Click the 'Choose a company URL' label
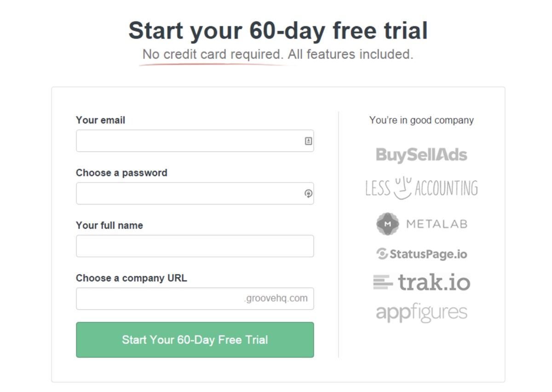Viewport: 552px width, 392px height. coord(132,278)
